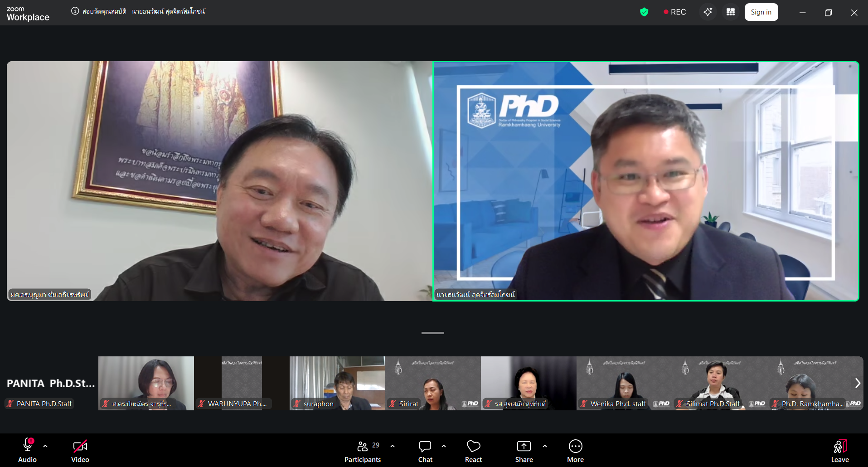
Task: Change layout with the grid View icon
Action: pos(730,12)
